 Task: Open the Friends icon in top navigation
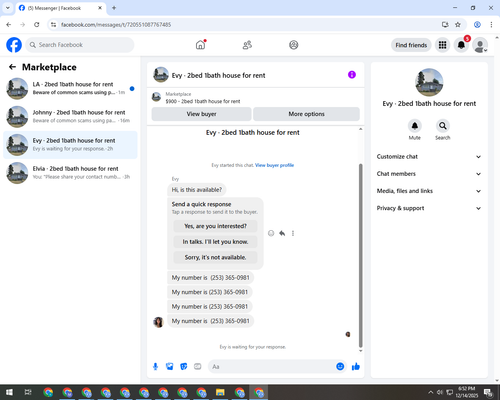[x=247, y=45]
